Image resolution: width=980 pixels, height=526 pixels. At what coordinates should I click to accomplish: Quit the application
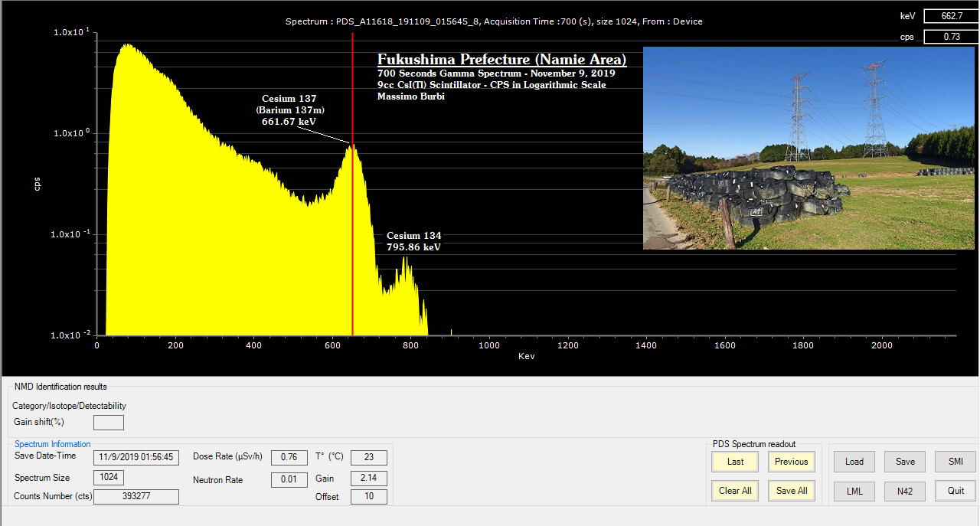tap(955, 491)
